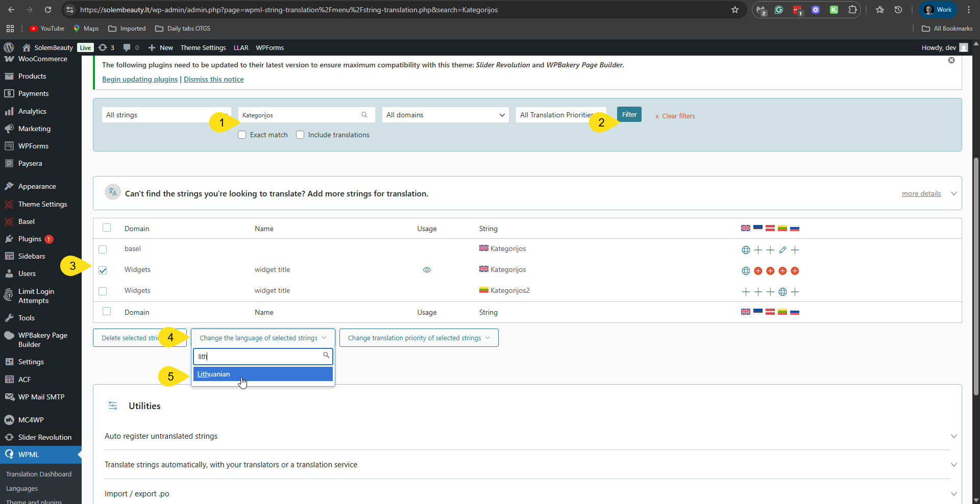The height and width of the screenshot is (504, 980).
Task: Open Change translation priority of selected strings
Action: [x=419, y=338]
